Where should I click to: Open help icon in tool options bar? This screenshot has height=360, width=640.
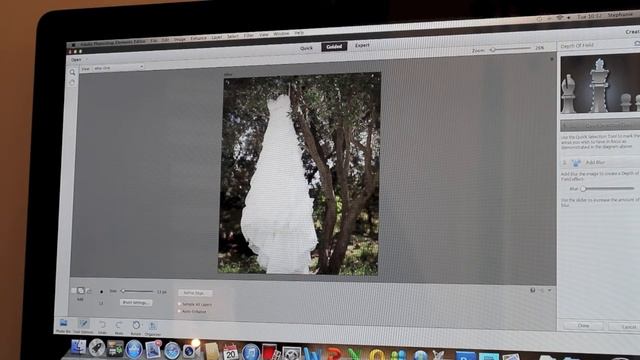(533, 290)
